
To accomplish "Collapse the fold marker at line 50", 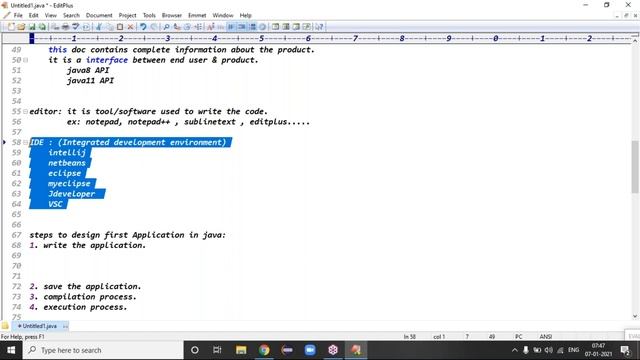I will tap(25, 60).
